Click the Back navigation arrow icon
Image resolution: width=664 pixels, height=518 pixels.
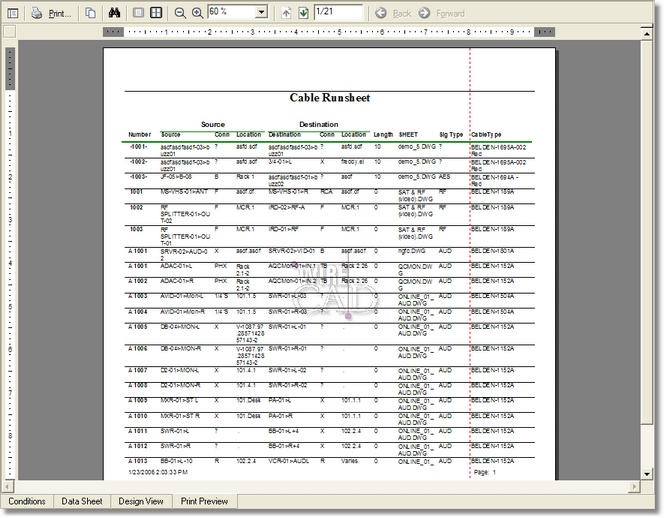[381, 13]
